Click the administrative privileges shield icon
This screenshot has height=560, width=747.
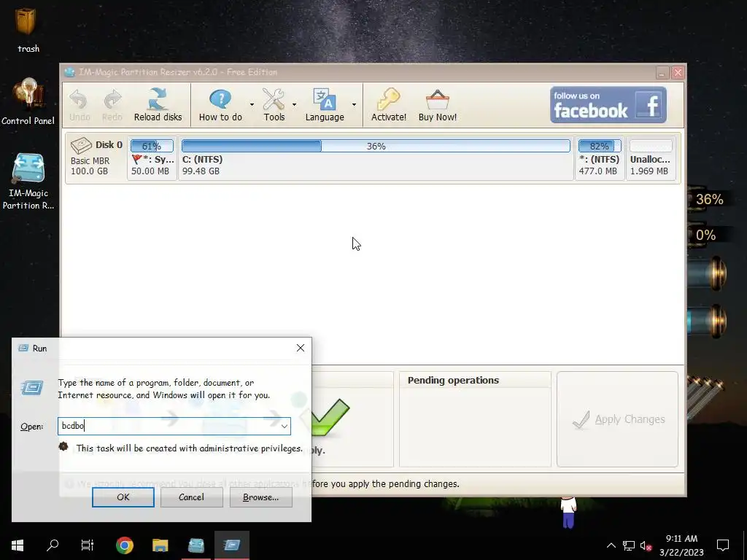[x=63, y=447]
